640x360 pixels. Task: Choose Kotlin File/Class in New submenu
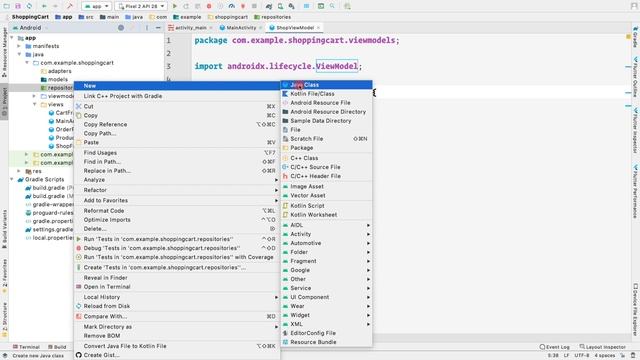pyautogui.click(x=327, y=94)
